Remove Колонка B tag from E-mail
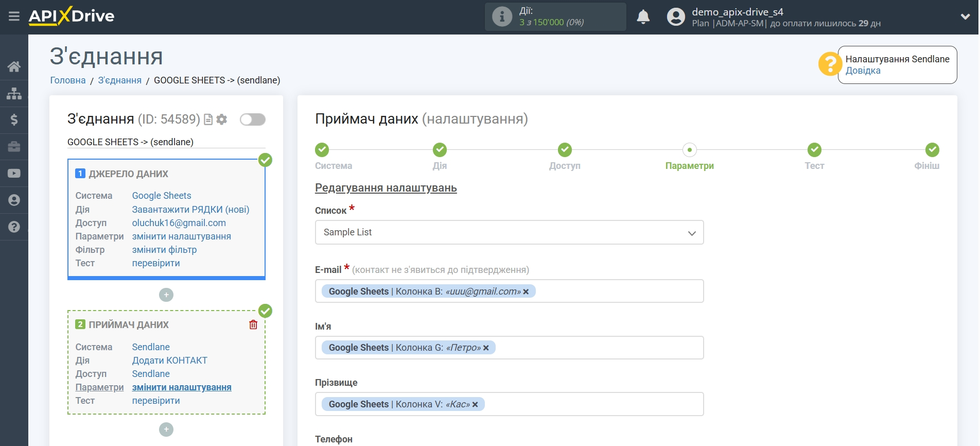 (x=526, y=291)
